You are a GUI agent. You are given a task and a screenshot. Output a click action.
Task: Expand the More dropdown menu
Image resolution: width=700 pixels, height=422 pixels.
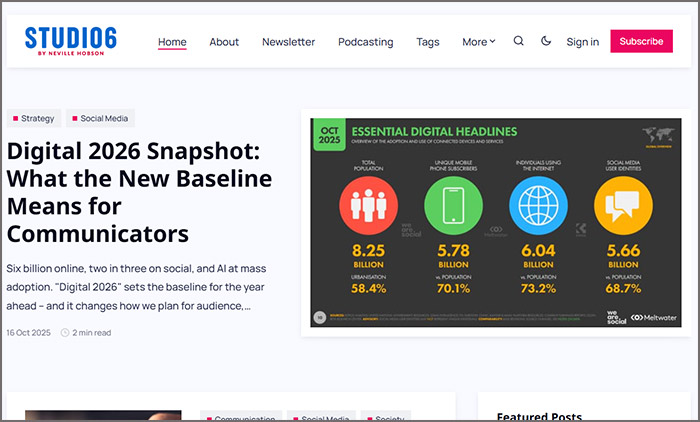[x=478, y=42]
